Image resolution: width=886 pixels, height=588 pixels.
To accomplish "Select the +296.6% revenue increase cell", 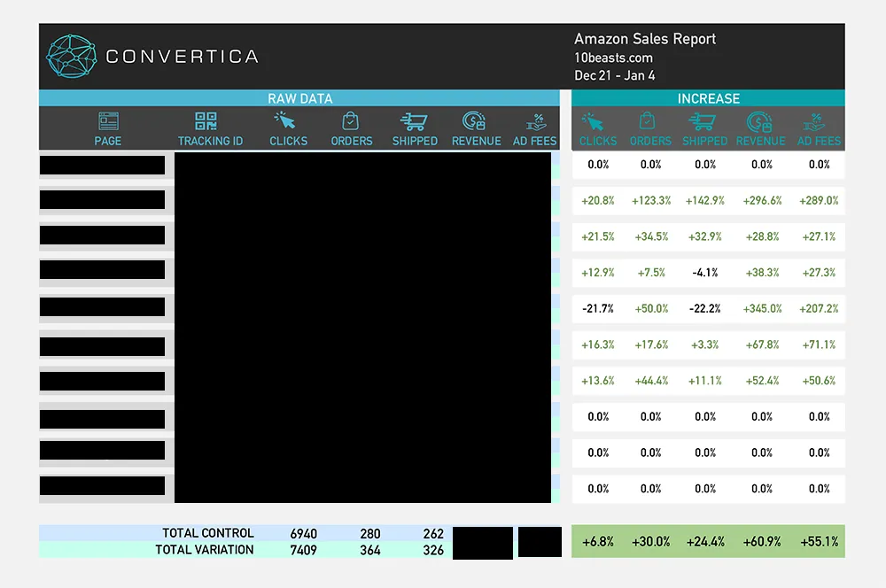I will coord(762,200).
